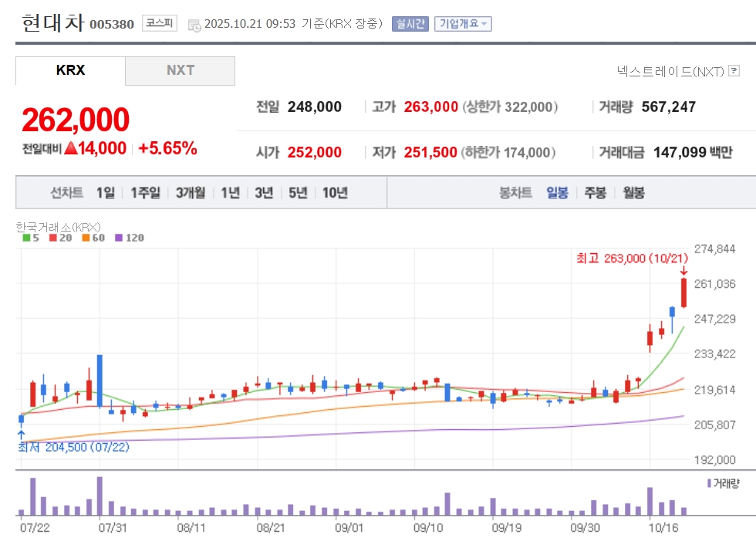
Task: Click the 최고 263,000 (10/21) high label
Action: (632, 258)
